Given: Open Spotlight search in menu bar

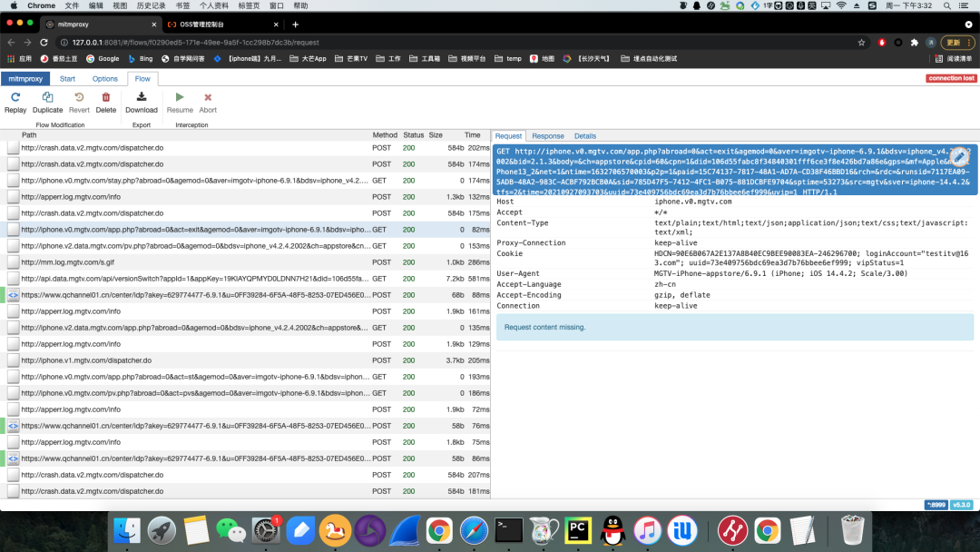Looking at the screenshot, I should [946, 5].
